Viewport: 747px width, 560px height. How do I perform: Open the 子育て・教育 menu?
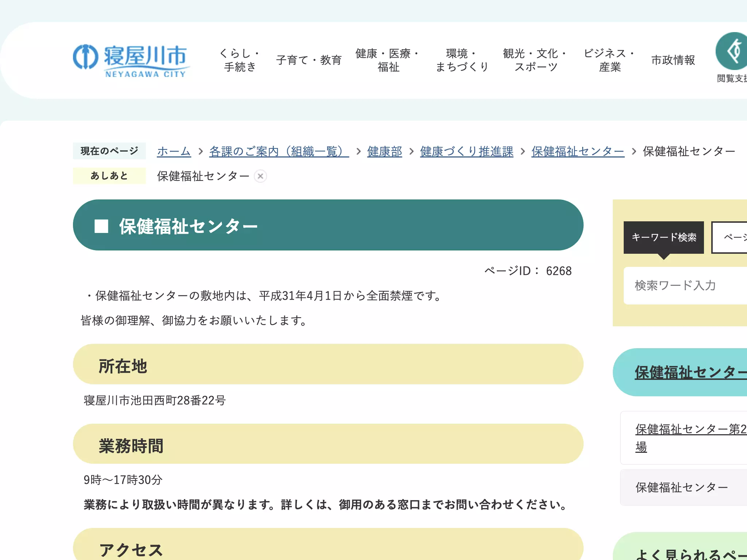click(309, 60)
